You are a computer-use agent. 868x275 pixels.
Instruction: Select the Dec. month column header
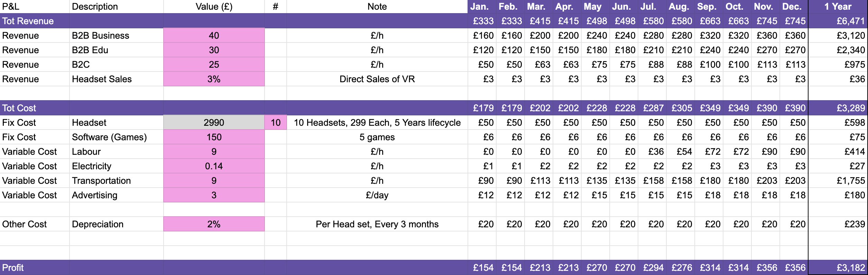(792, 7)
